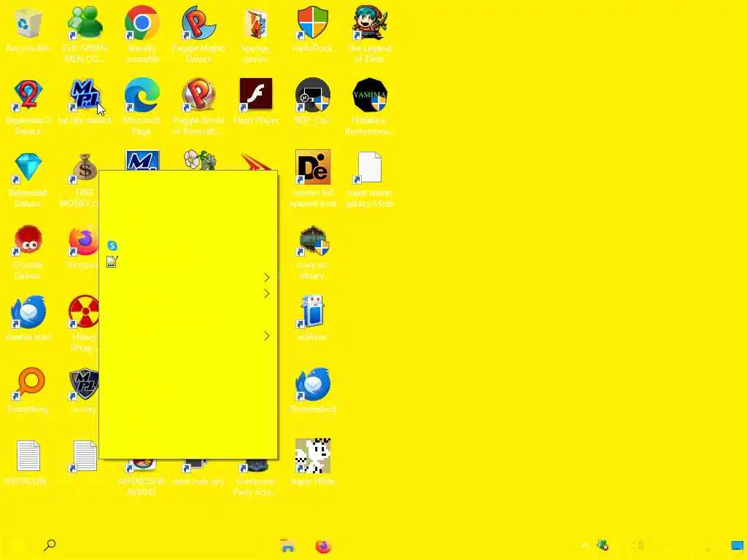Open the RDP_CnC shortcut icon
The height and width of the screenshot is (560, 747).
pyautogui.click(x=312, y=95)
